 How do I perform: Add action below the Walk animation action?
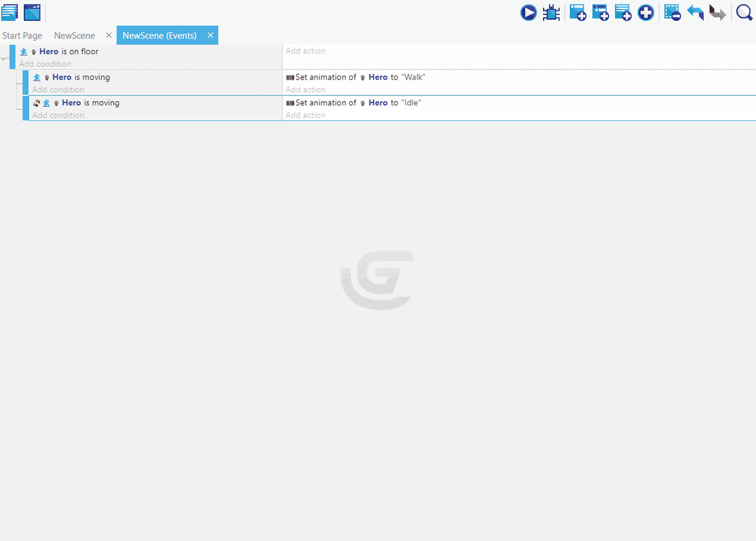click(306, 90)
